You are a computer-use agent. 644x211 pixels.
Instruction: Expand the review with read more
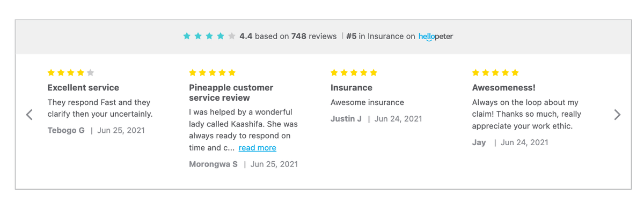[x=258, y=148]
